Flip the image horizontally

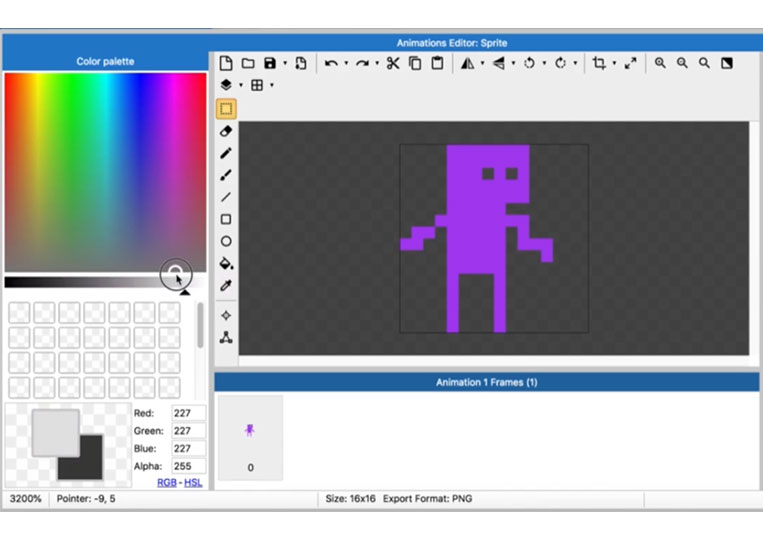(468, 63)
